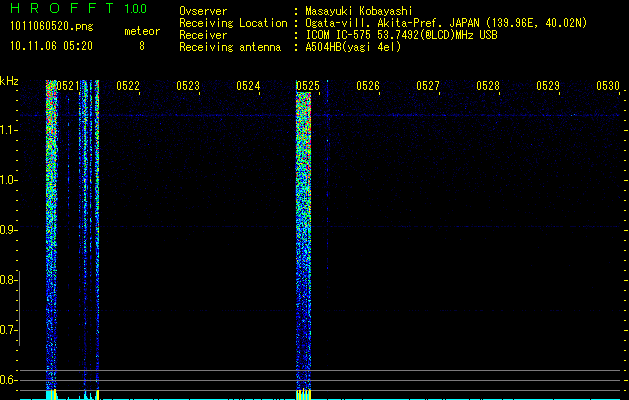Click the Ovserver field label
Viewport: 629px width, 400px height.
(203, 11)
